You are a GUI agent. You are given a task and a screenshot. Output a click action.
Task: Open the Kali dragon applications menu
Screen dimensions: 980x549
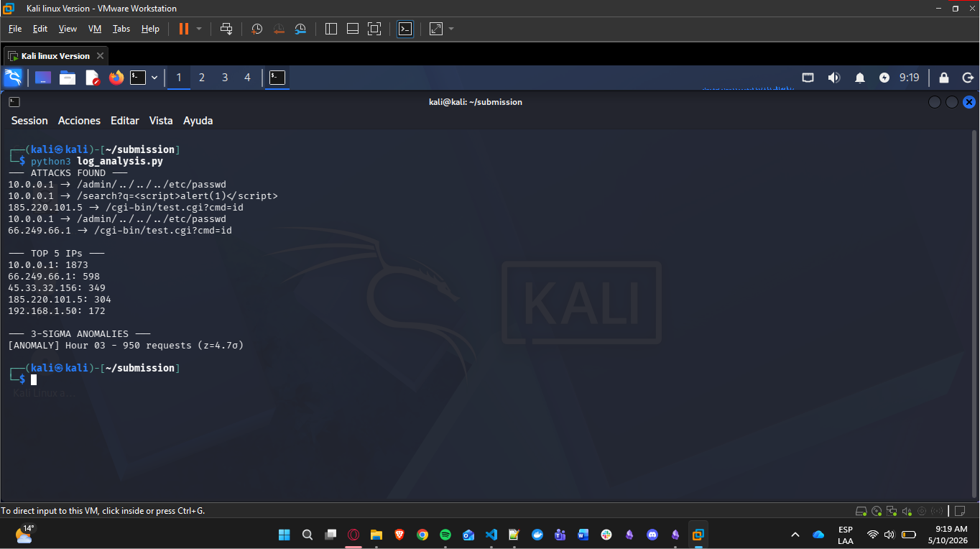[x=13, y=78]
